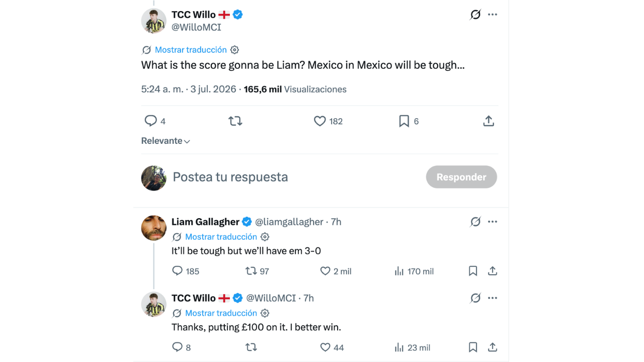Like Liam Gallagher's reply with 2 mil likes
644x362 pixels.
click(325, 271)
